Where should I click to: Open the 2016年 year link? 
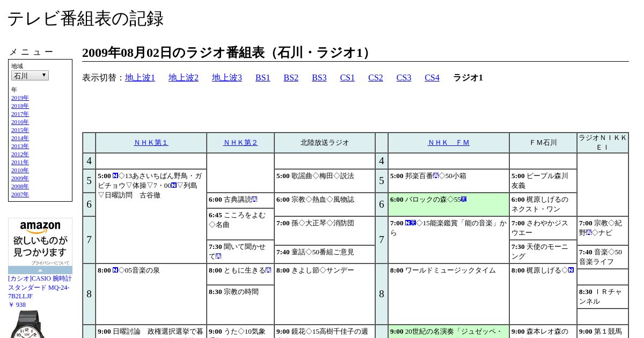(x=20, y=122)
